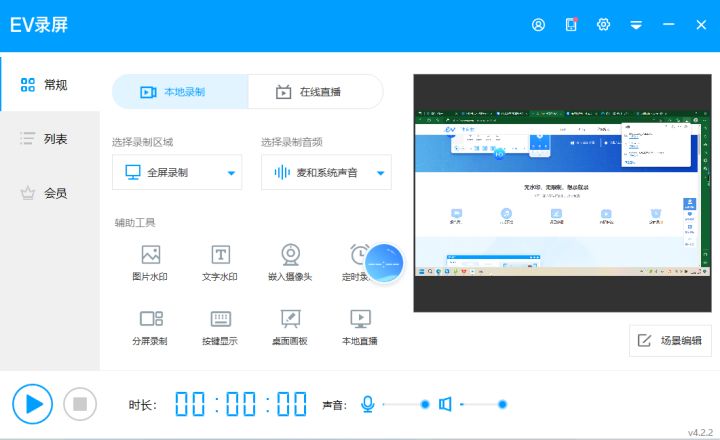Stop recording with the square stop button

(x=80, y=404)
